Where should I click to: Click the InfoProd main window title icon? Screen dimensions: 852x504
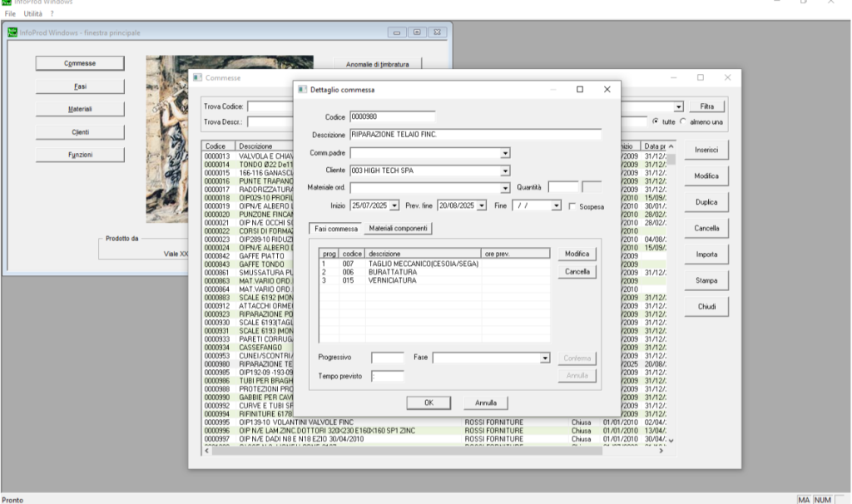point(12,32)
